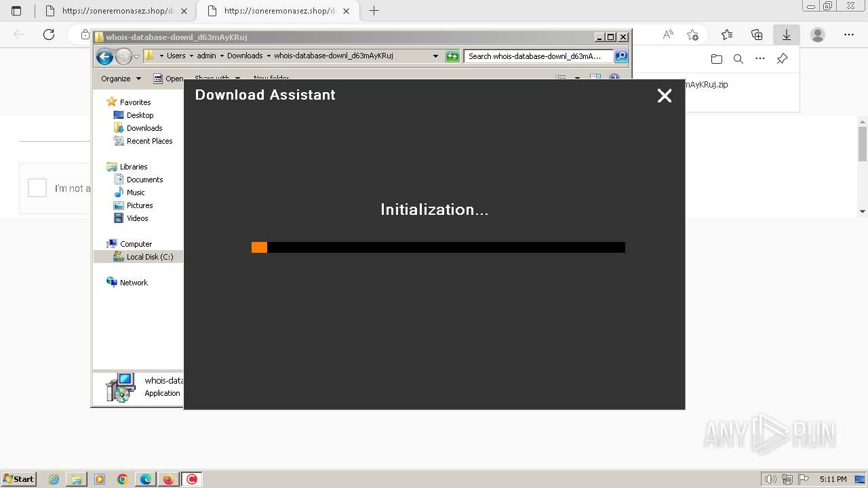Click Downloads in Explorer address path
This screenshot has height=488, width=868.
coord(245,56)
